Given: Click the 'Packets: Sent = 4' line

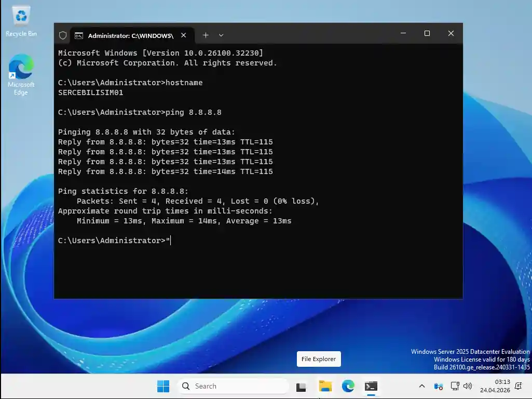Looking at the screenshot, I should (x=198, y=201).
